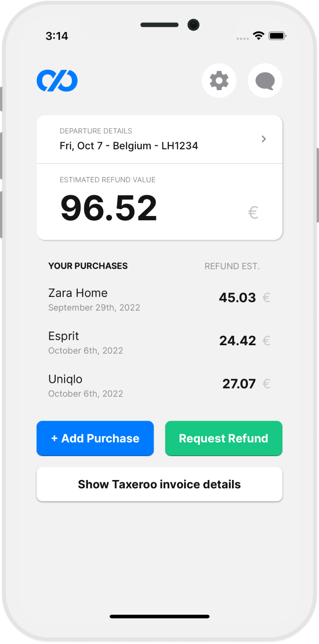Tap the estimated refund value 96.52
This screenshot has width=319, height=644.
pyautogui.click(x=108, y=208)
